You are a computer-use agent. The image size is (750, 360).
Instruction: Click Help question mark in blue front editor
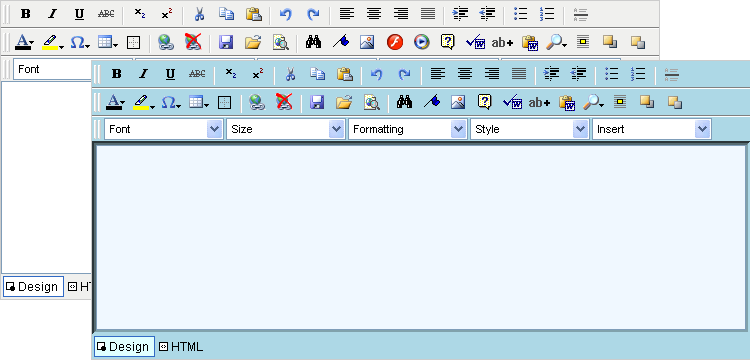[x=485, y=102]
